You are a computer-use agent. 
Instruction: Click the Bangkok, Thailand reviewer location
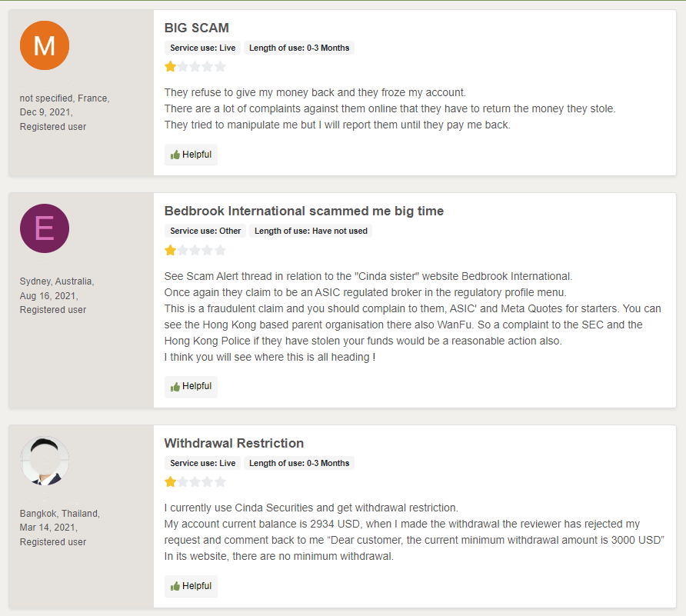(59, 514)
